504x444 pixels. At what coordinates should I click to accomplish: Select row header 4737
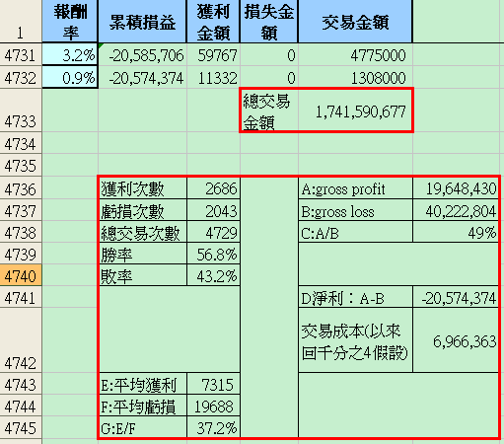(x=21, y=209)
